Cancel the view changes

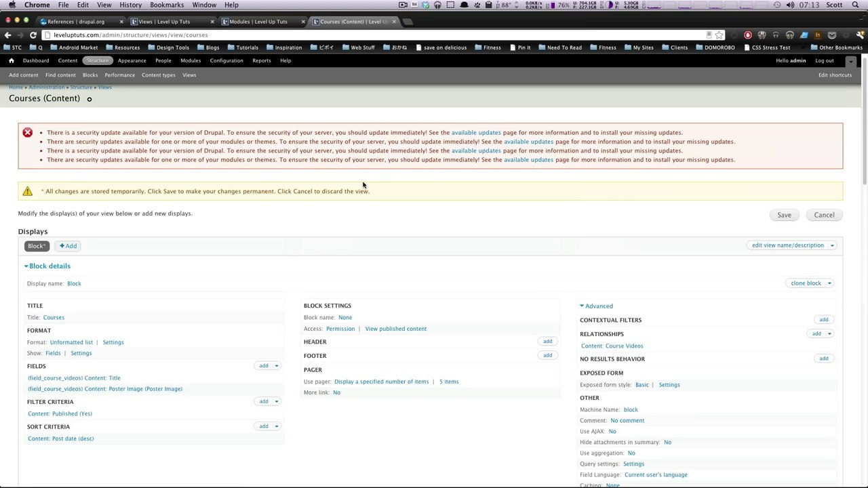(824, 215)
